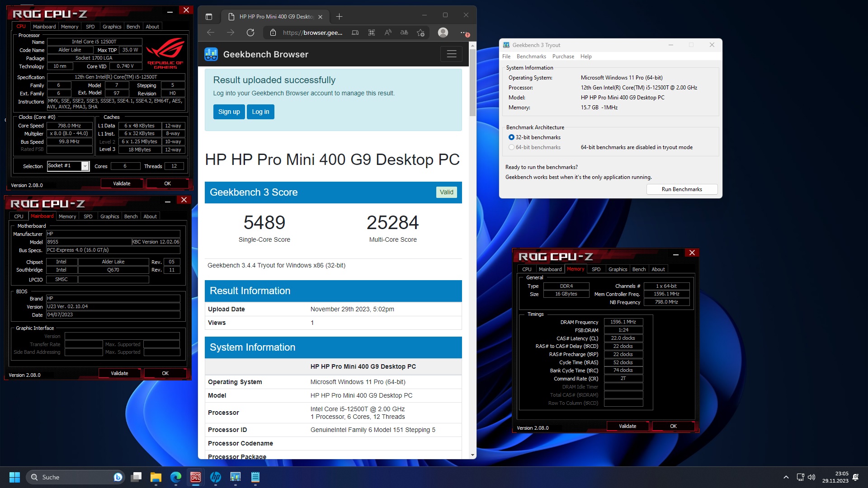Image resolution: width=868 pixels, height=488 pixels.
Task: Open Notepad from the taskbar
Action: click(x=255, y=477)
